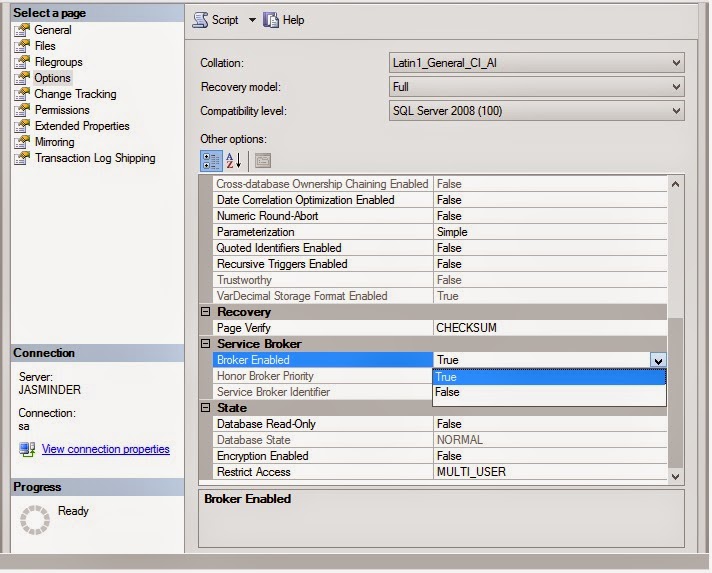The width and height of the screenshot is (712, 573).
Task: Click the Help button label
Action: (293, 20)
